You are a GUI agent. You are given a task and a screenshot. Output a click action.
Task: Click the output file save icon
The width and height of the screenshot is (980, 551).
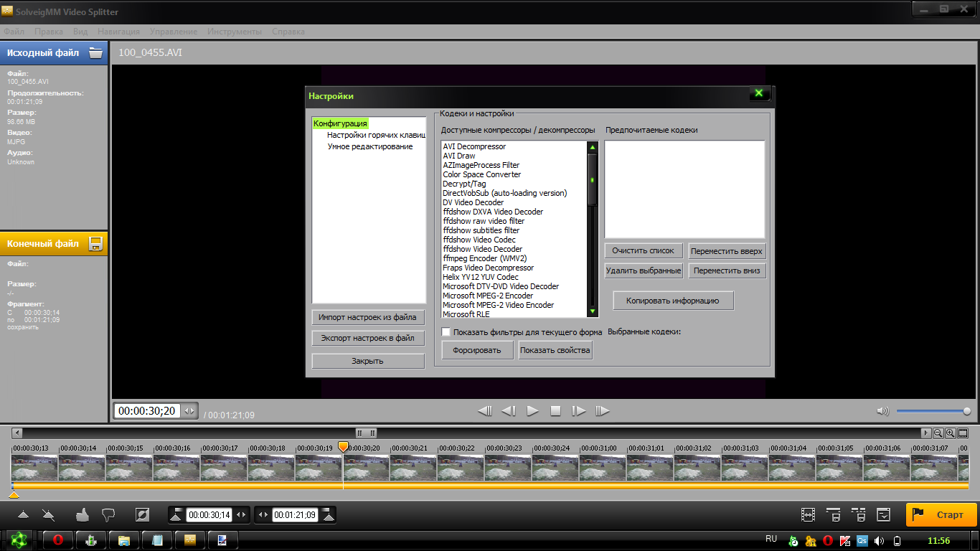[x=95, y=243]
